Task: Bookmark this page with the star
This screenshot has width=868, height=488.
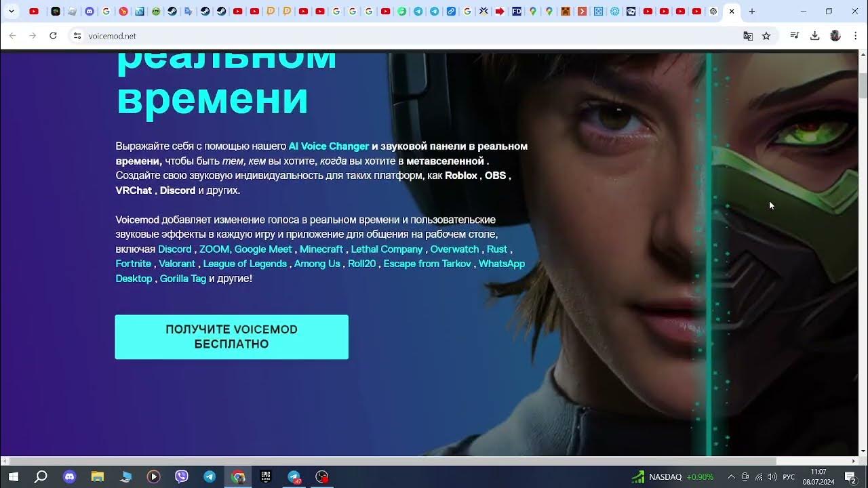Action: (x=766, y=36)
